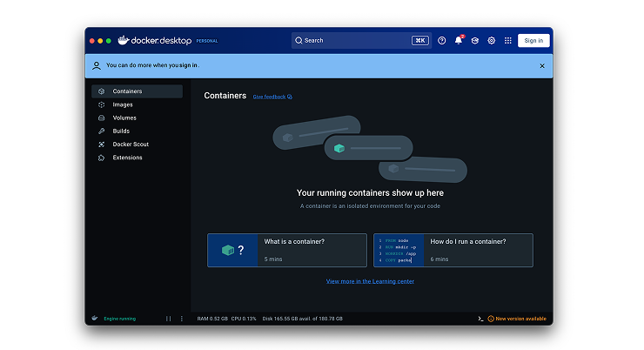Click the Containers sidebar icon
This screenshot has width=644, height=350.
pos(102,91)
